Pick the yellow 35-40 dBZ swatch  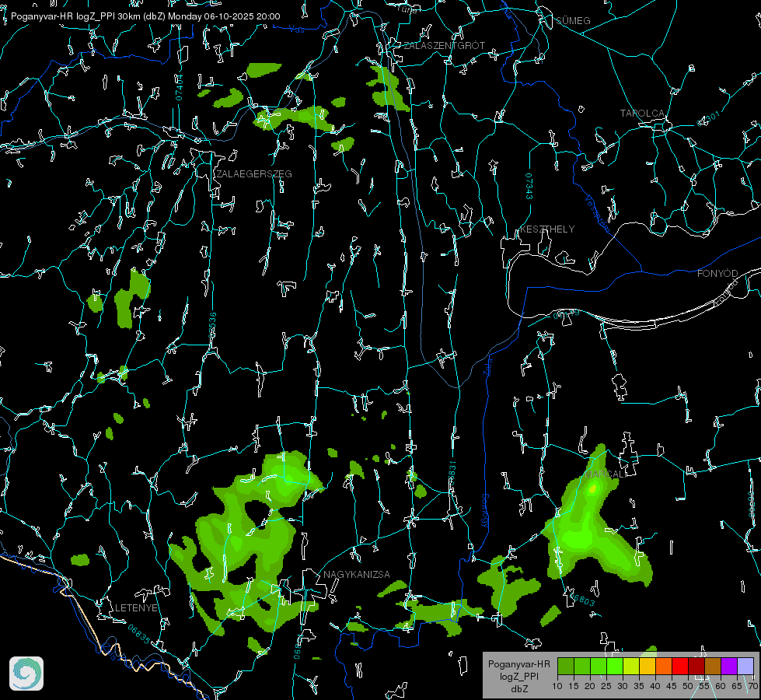(648, 666)
